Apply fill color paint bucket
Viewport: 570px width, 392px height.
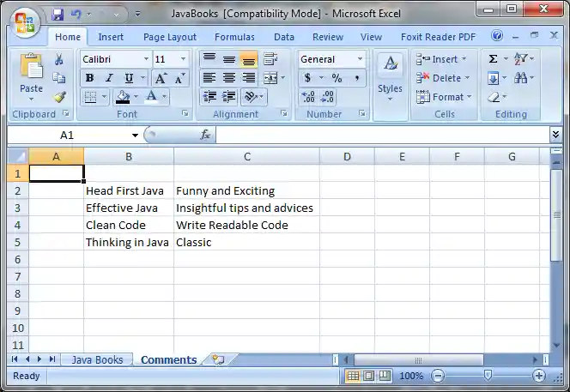tap(123, 97)
